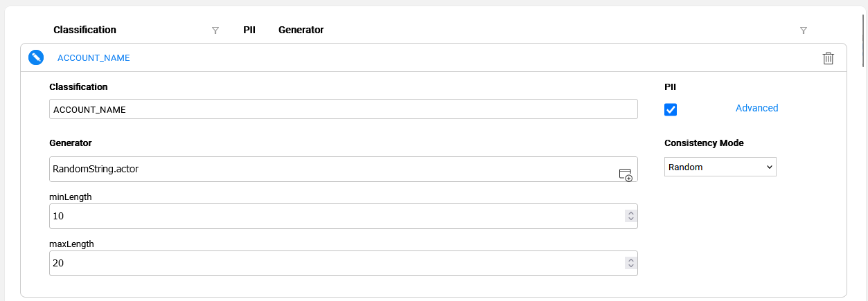Decrease maxLength with the spinner down arrow
The width and height of the screenshot is (868, 301).
click(x=630, y=266)
